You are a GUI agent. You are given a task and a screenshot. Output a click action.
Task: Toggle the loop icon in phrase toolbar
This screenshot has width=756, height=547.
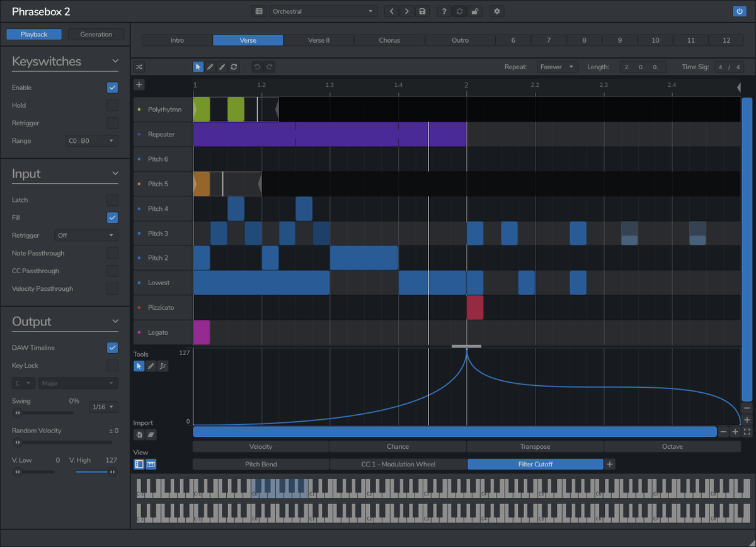(234, 67)
